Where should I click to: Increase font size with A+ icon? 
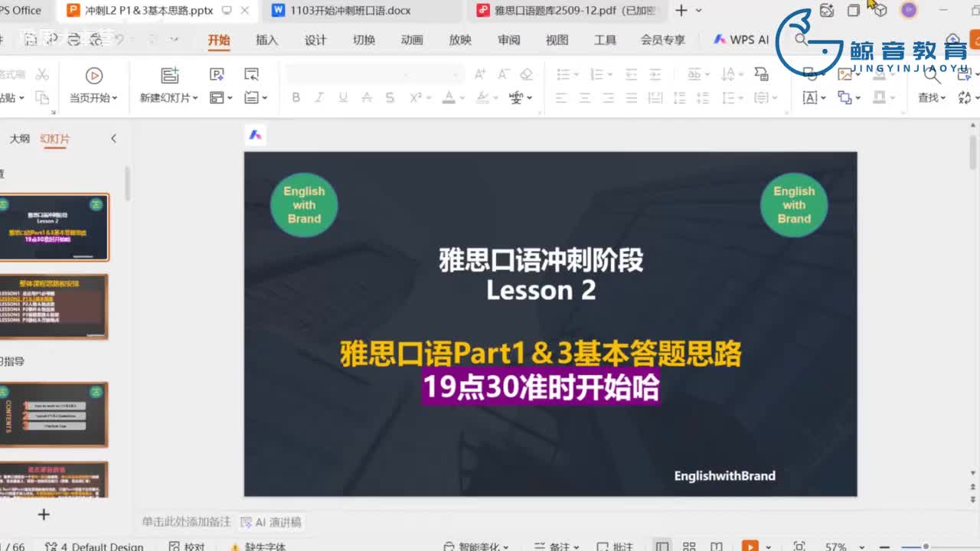pyautogui.click(x=480, y=74)
